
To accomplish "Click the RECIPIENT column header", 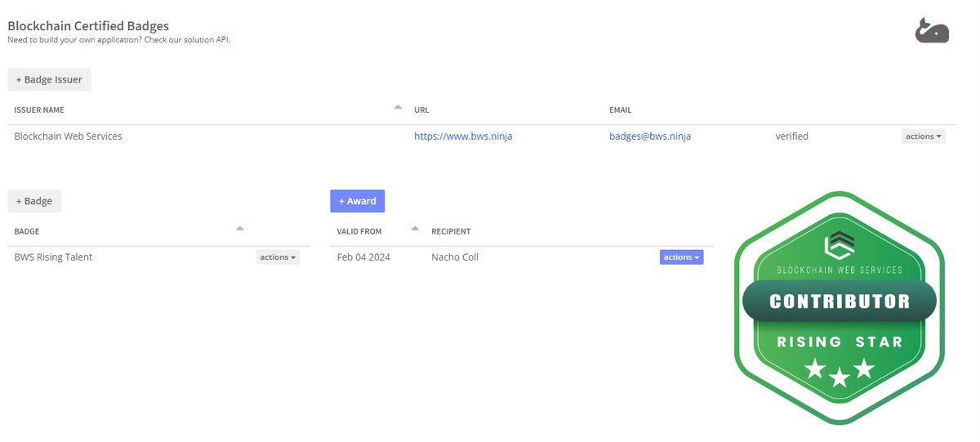I will click(451, 232).
